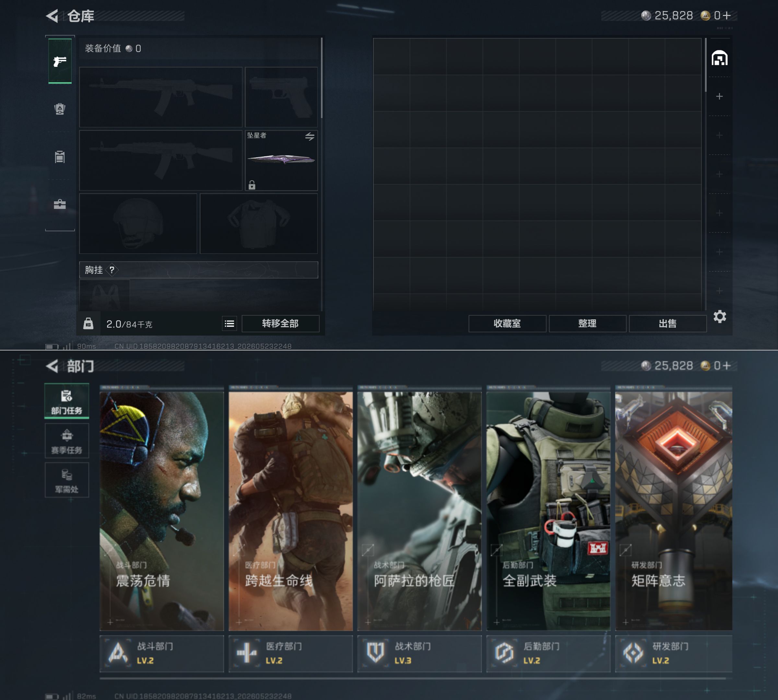Click the 出售 sell button
The image size is (778, 700).
(668, 324)
